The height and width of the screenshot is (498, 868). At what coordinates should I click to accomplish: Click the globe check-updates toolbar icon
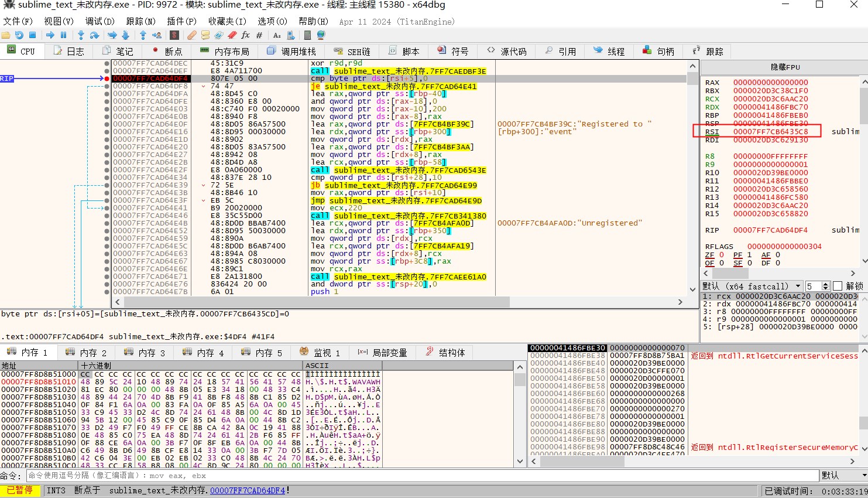[321, 35]
